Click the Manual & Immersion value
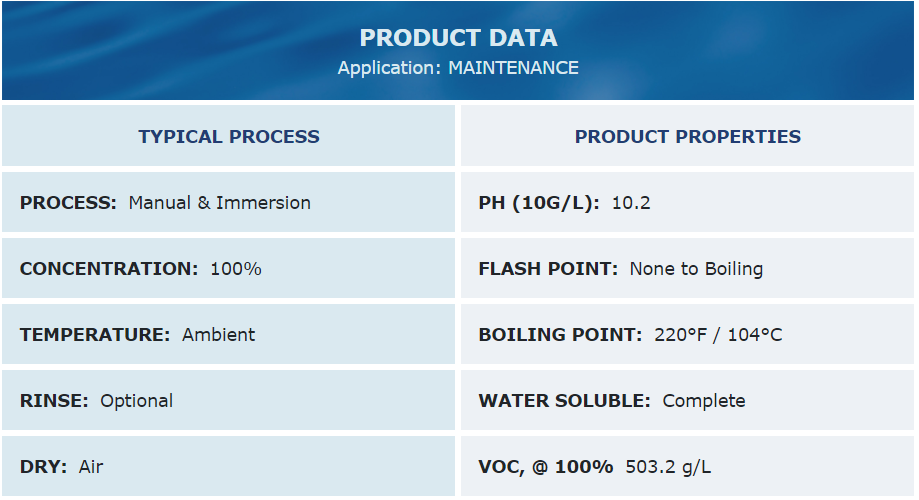The width and height of the screenshot is (919, 500). (x=220, y=203)
